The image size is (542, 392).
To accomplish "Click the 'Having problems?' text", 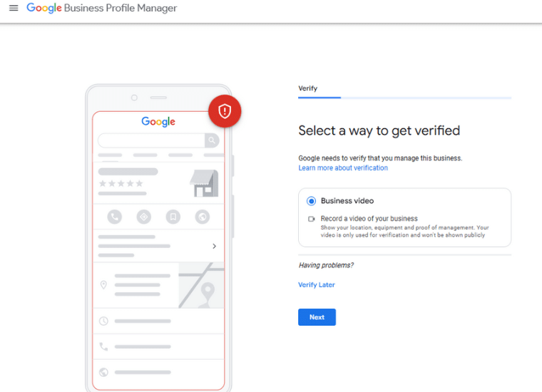I will (326, 265).
